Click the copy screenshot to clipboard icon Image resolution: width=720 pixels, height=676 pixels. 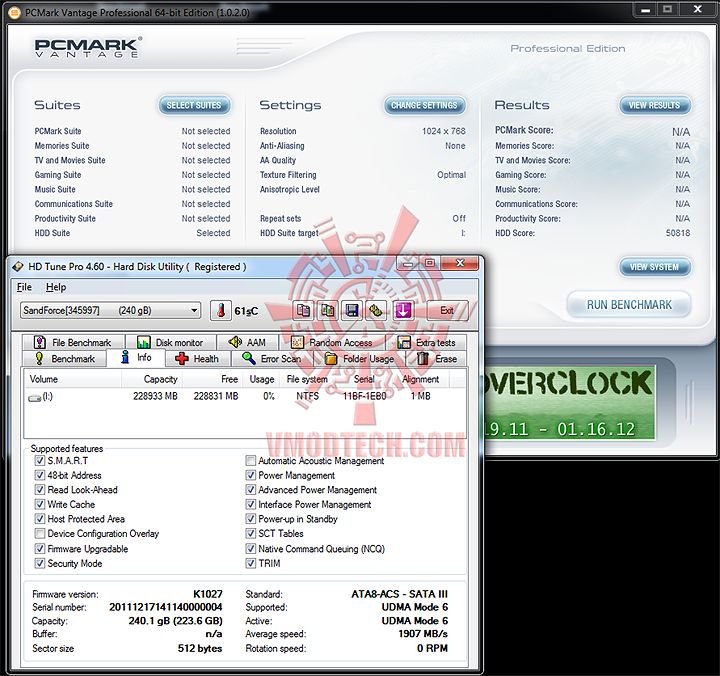(x=327, y=311)
